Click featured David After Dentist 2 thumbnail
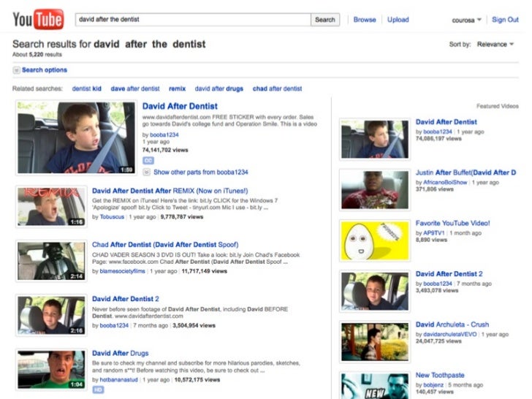The width and height of the screenshot is (532, 399). pos(375,291)
